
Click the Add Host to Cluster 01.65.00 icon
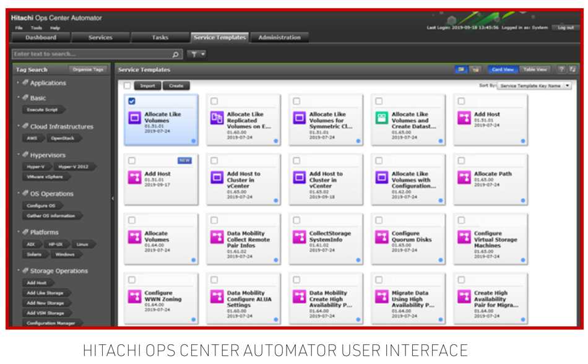(x=217, y=177)
